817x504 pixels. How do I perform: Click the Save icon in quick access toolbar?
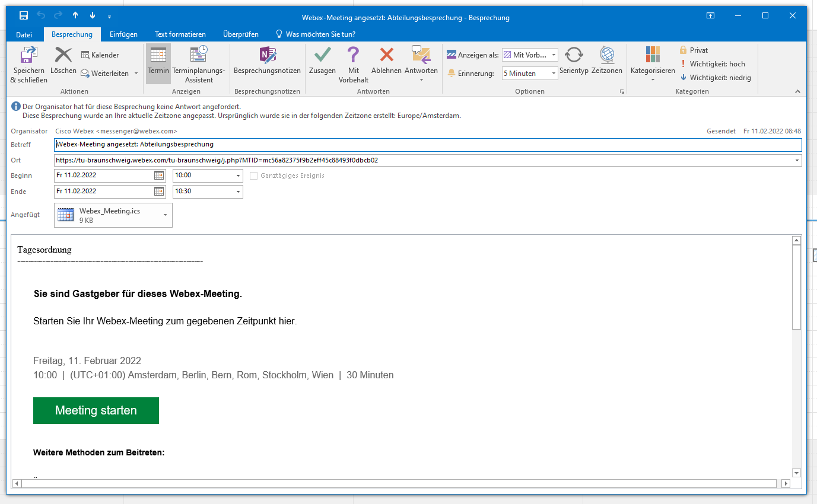point(24,16)
